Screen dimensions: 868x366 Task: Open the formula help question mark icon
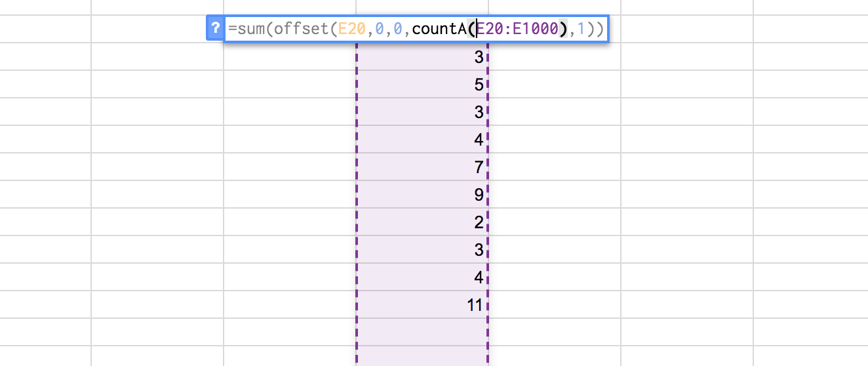click(215, 29)
